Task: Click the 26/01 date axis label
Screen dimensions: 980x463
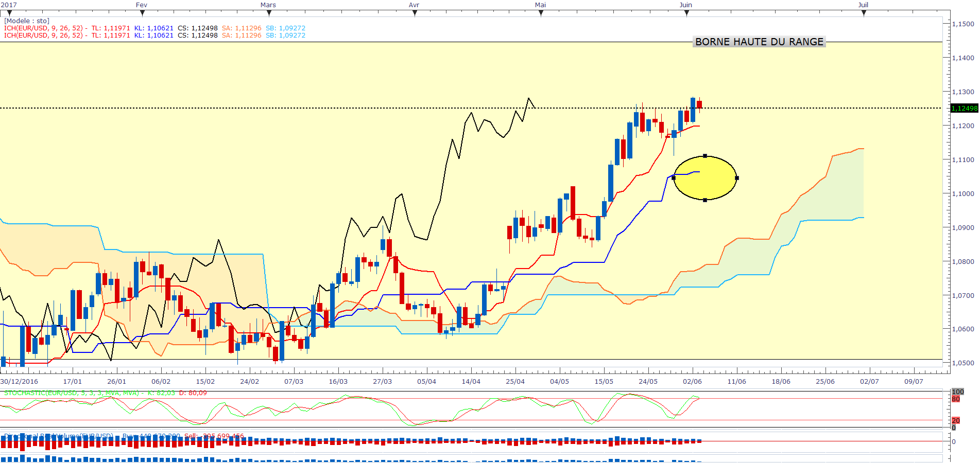Action: coord(117,382)
